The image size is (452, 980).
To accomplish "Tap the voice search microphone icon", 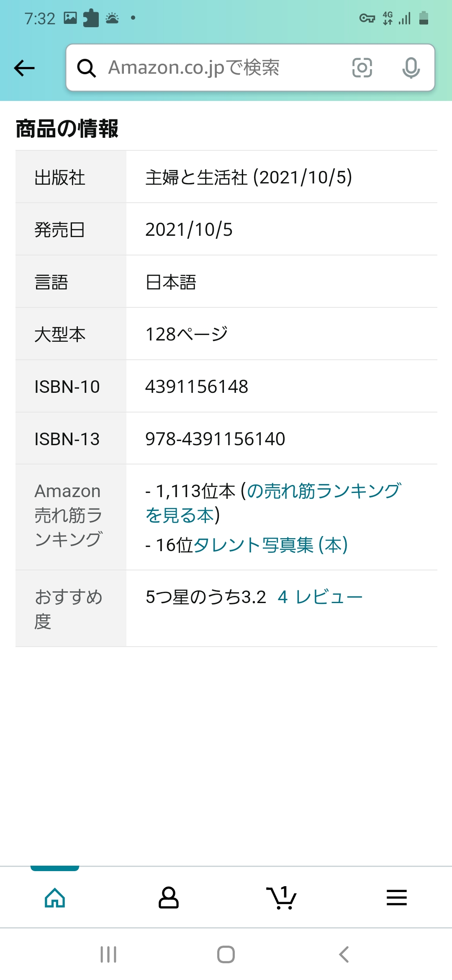I will coord(411,68).
